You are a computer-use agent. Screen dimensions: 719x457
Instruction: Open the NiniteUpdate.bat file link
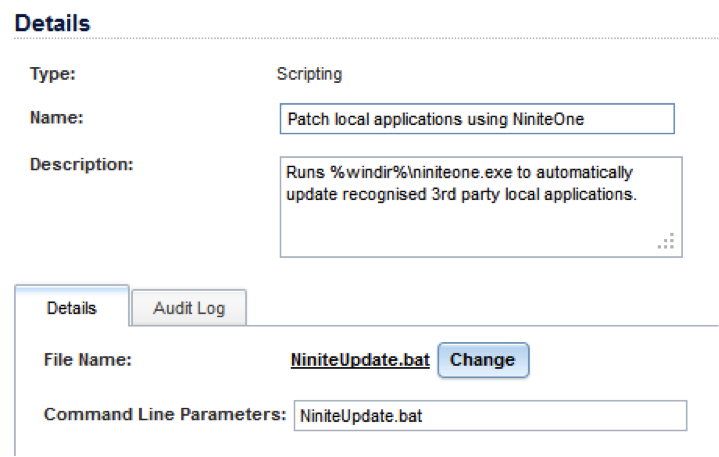coord(360,360)
